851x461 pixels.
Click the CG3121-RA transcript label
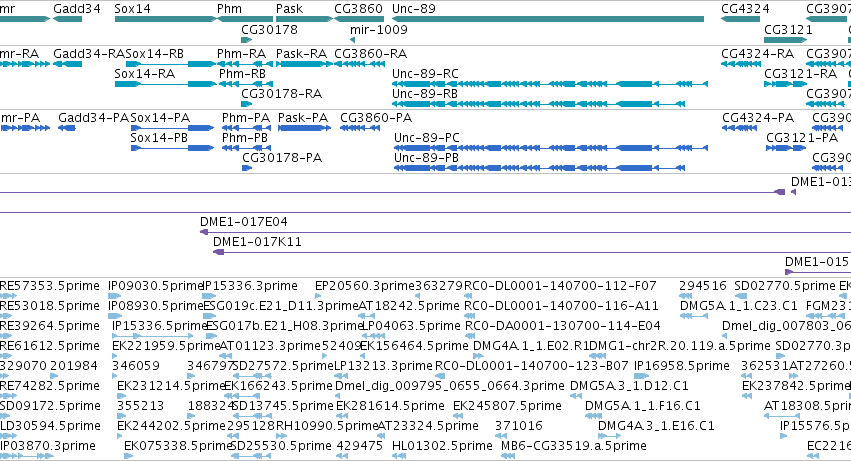pyautogui.click(x=801, y=73)
